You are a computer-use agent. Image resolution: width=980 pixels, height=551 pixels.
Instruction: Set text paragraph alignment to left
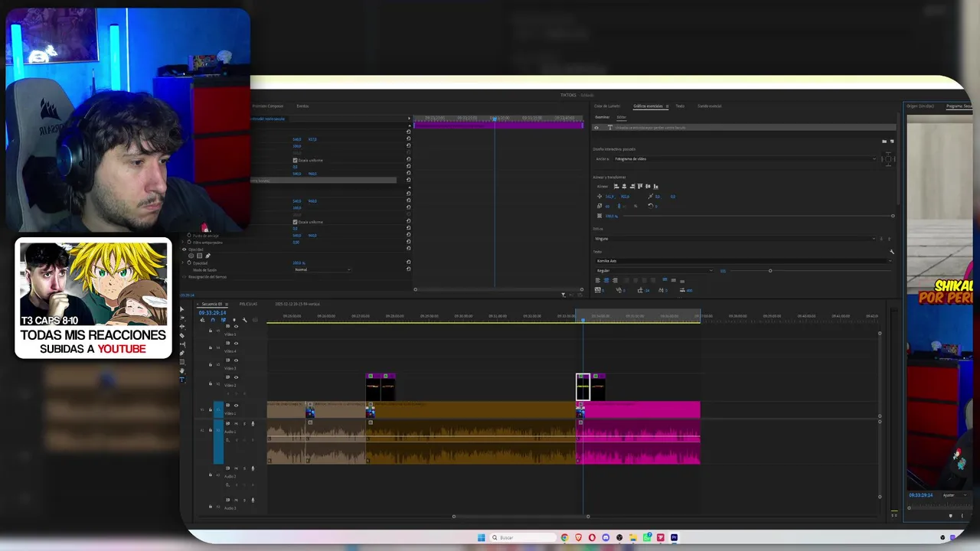(599, 280)
